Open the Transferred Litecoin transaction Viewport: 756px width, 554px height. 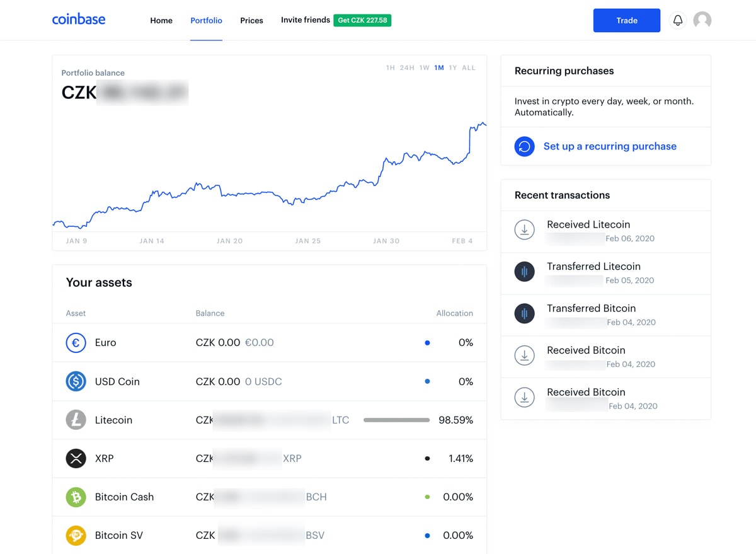tap(605, 274)
